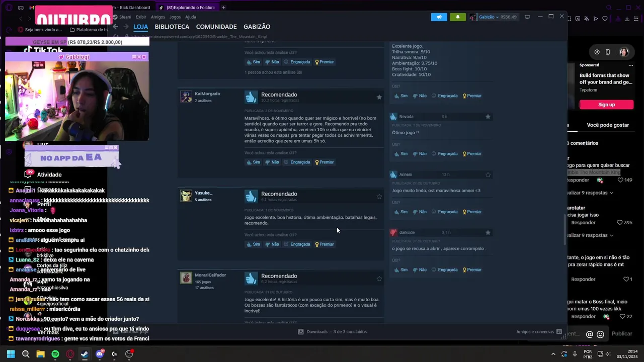Image resolution: width=644 pixels, height=362 pixels.
Task: Open Steam Downloads status bar
Action: 332,332
